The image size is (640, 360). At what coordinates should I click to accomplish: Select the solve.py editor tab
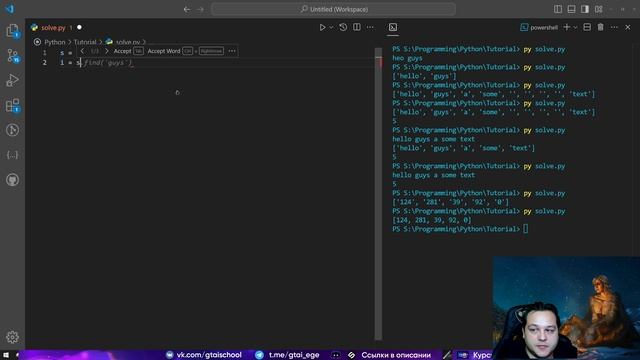point(53,28)
